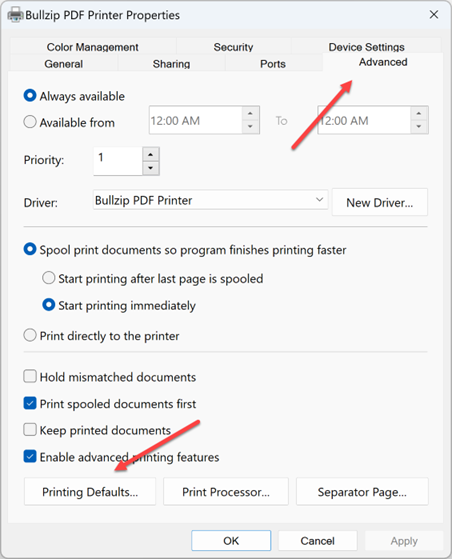Click the printer icon in title bar
452x559 pixels.
click(x=16, y=15)
